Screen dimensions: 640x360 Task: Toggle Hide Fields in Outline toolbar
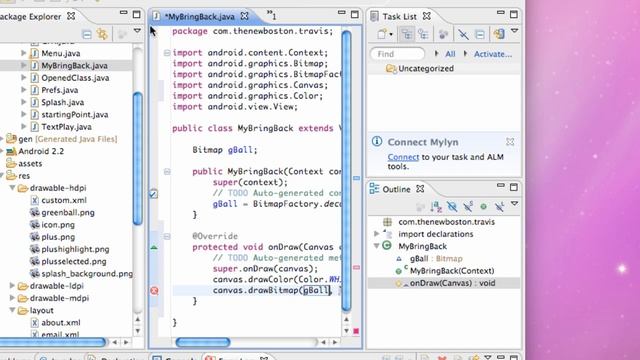tap(452, 207)
